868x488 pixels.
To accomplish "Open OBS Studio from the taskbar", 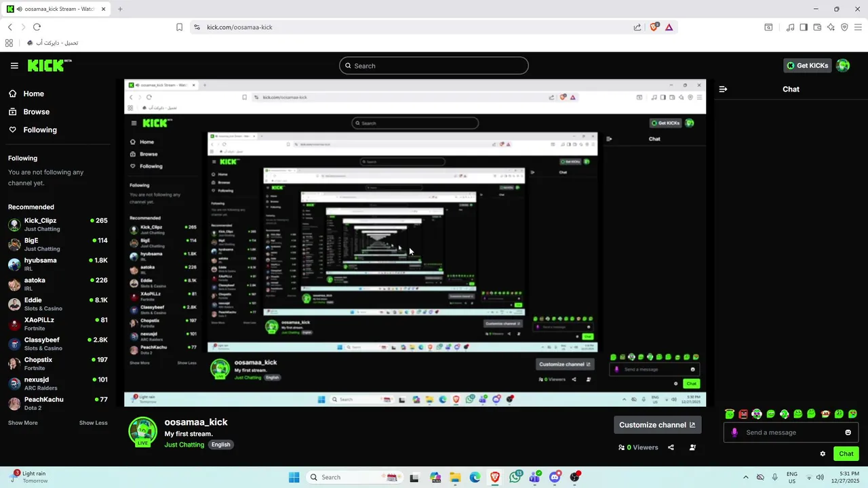I will point(575,477).
